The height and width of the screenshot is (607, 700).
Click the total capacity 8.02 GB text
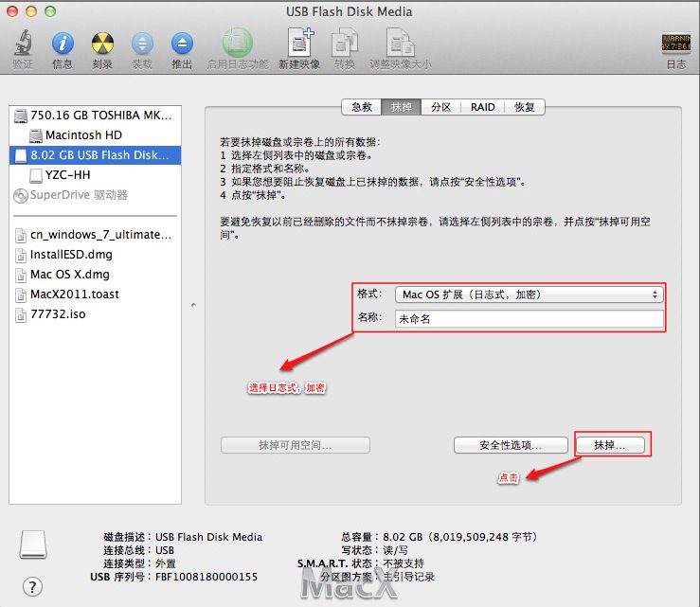coord(459,537)
